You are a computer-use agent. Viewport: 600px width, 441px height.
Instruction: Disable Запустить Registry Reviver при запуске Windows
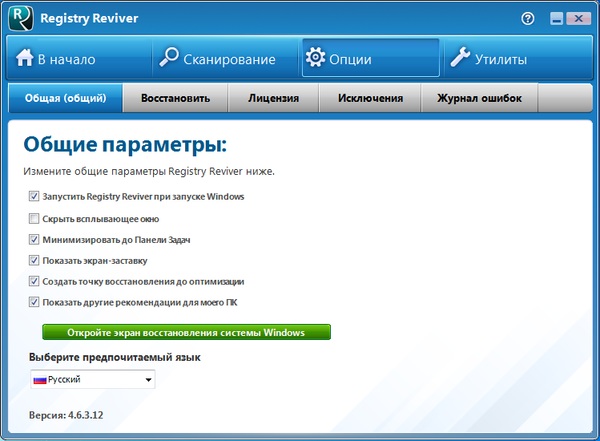pos(34,196)
